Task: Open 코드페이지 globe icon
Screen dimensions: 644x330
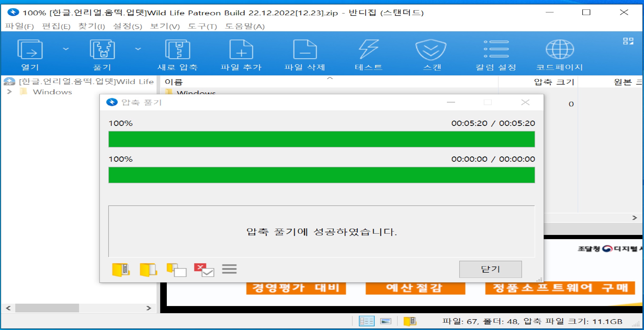Action: (x=559, y=50)
